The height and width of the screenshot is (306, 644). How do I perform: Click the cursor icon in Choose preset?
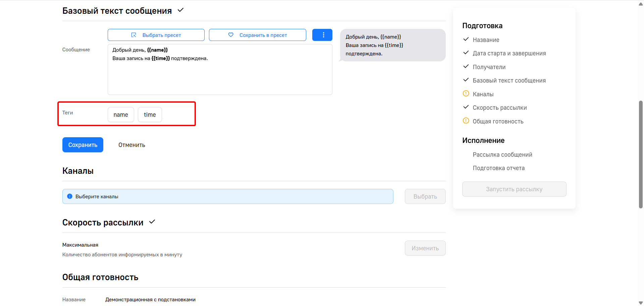133,35
